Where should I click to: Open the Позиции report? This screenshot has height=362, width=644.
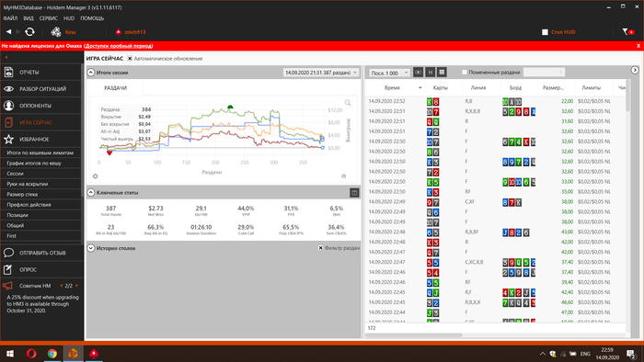pyautogui.click(x=17, y=215)
